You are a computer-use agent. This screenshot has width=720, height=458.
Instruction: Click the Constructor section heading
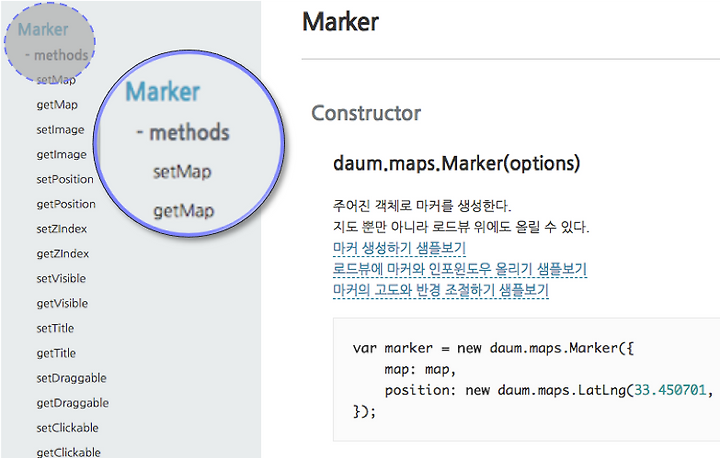tap(366, 113)
